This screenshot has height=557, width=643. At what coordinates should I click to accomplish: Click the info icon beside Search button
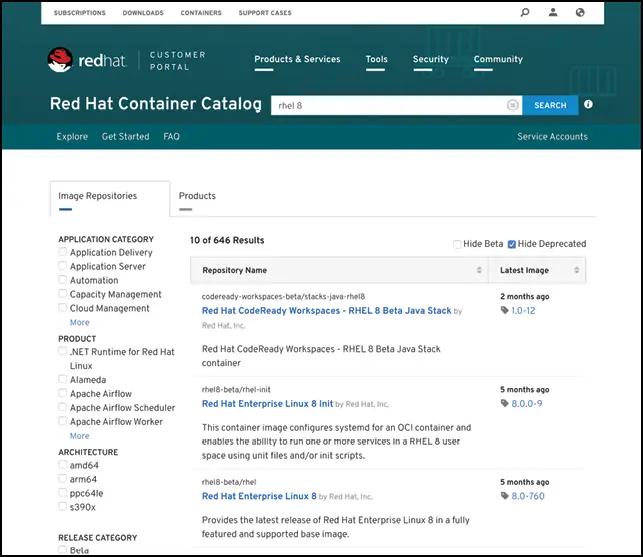588,104
